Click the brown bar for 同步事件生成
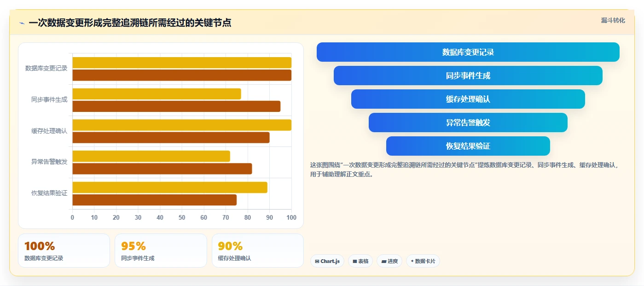The image size is (644, 286). [176, 106]
